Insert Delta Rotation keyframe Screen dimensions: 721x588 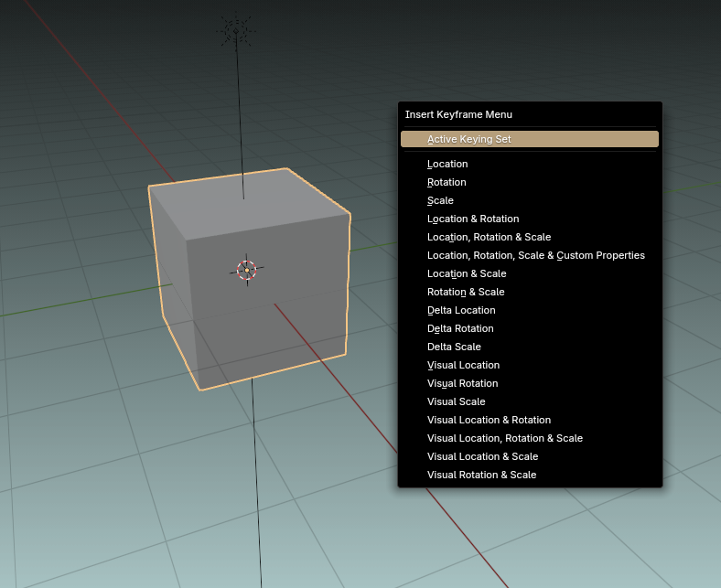tap(529, 328)
